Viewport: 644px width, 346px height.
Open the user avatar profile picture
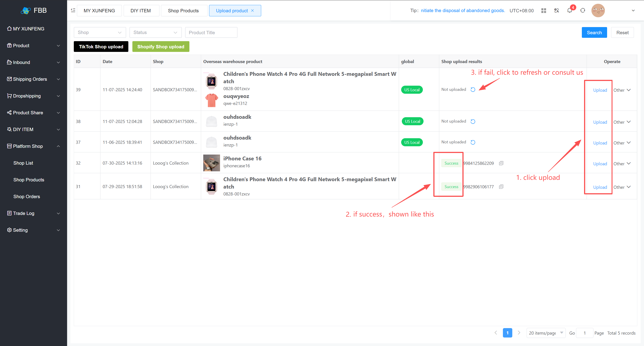click(x=598, y=11)
